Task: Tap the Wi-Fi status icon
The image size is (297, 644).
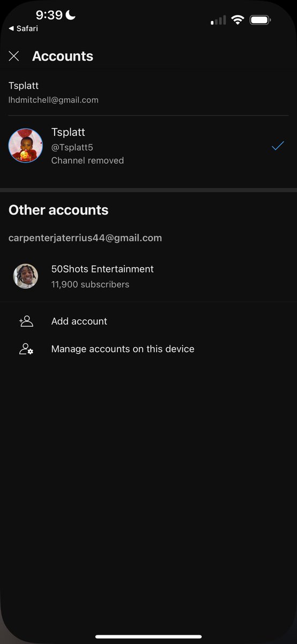Action: coord(237,20)
